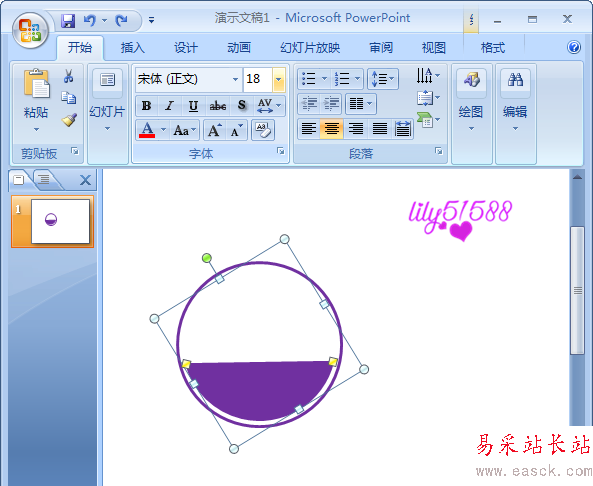The height and width of the screenshot is (486, 593).
Task: Toggle italic formatting
Action: pyautogui.click(x=169, y=106)
